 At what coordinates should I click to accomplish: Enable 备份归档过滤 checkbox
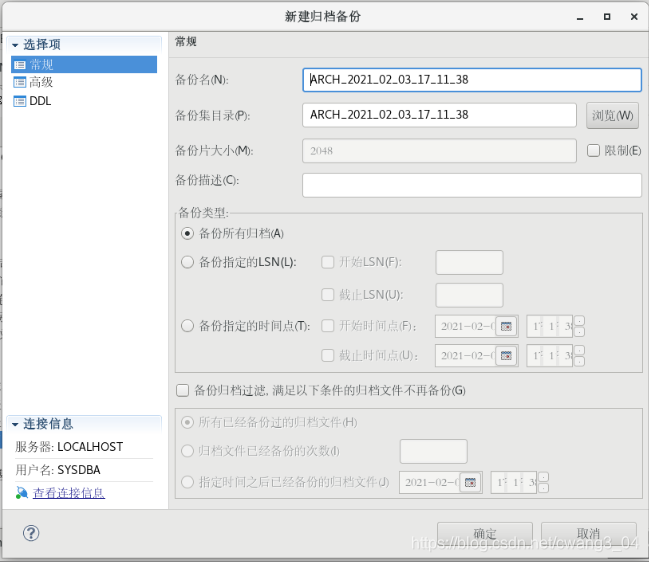tap(183, 390)
